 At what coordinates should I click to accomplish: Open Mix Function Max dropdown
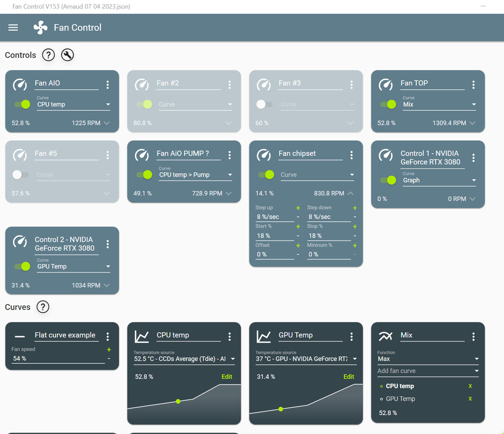point(428,359)
